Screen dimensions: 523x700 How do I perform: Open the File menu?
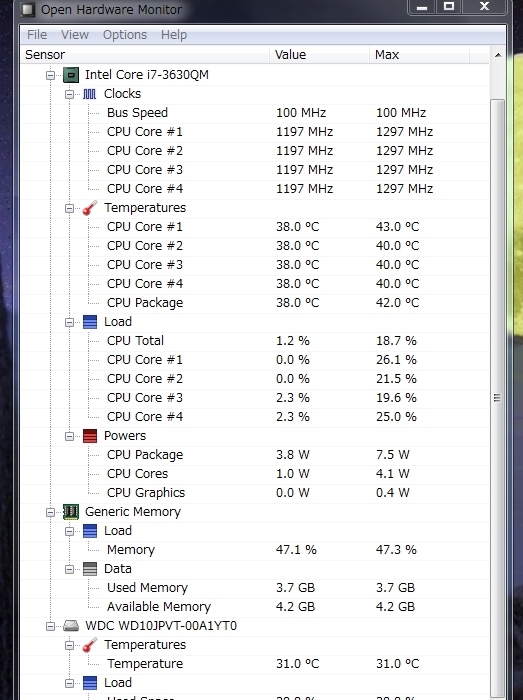(x=37, y=35)
